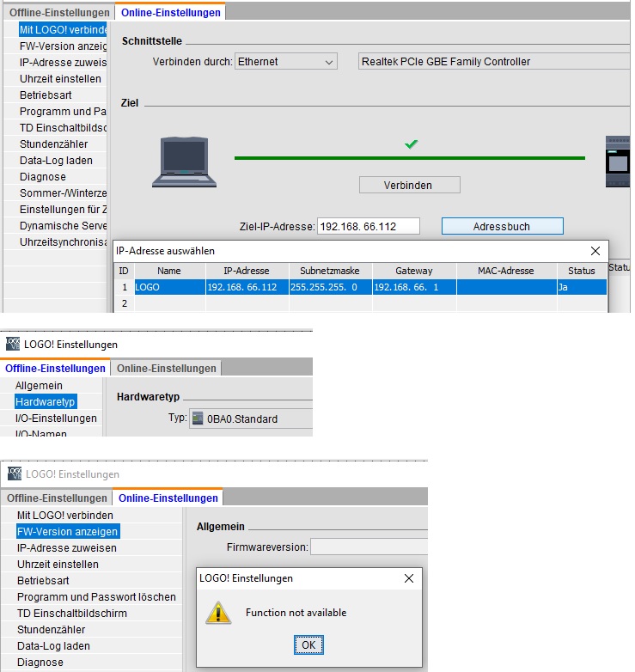The image size is (635, 672).
Task: Select TD Einschaltbildschirm in bottom window
Action: (72, 613)
